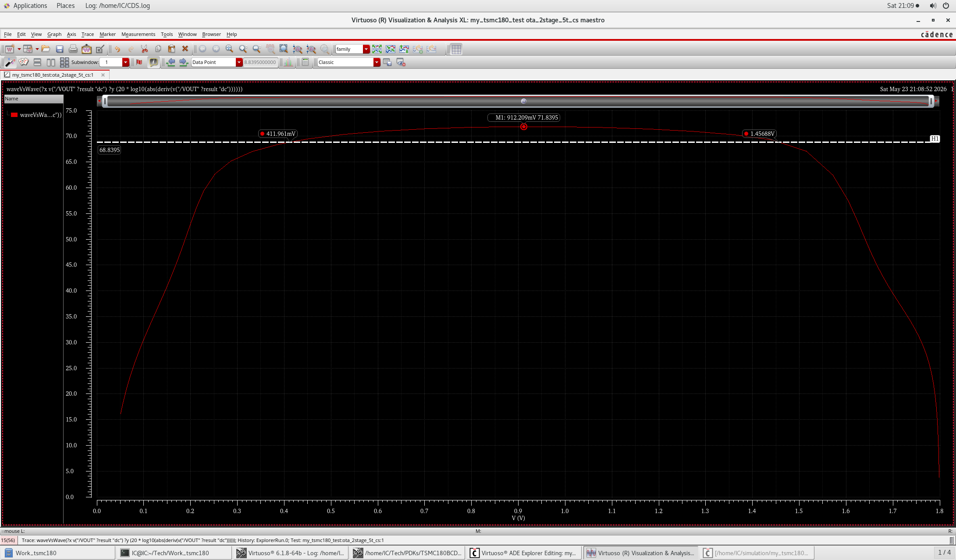Click the Open folder icon

(x=46, y=49)
